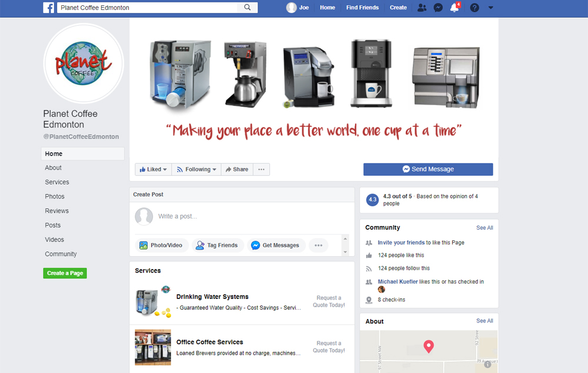Click the user avatar beside Write a post

pyautogui.click(x=144, y=217)
